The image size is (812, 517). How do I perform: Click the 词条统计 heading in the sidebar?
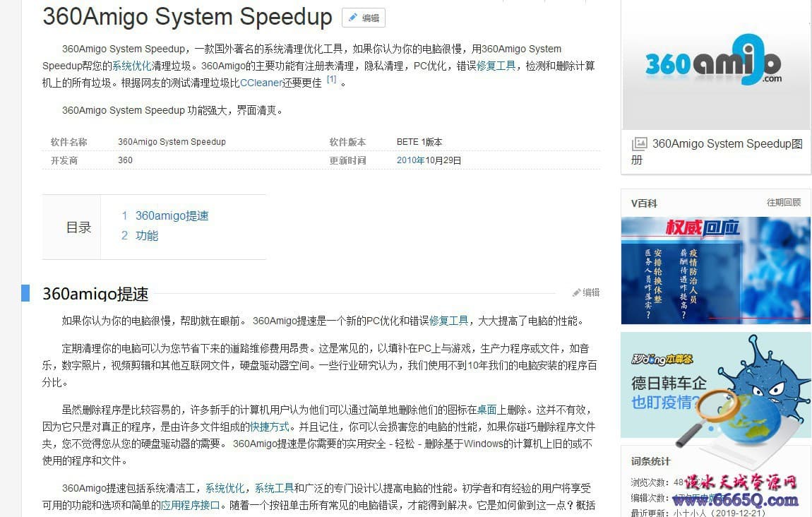[650, 461]
